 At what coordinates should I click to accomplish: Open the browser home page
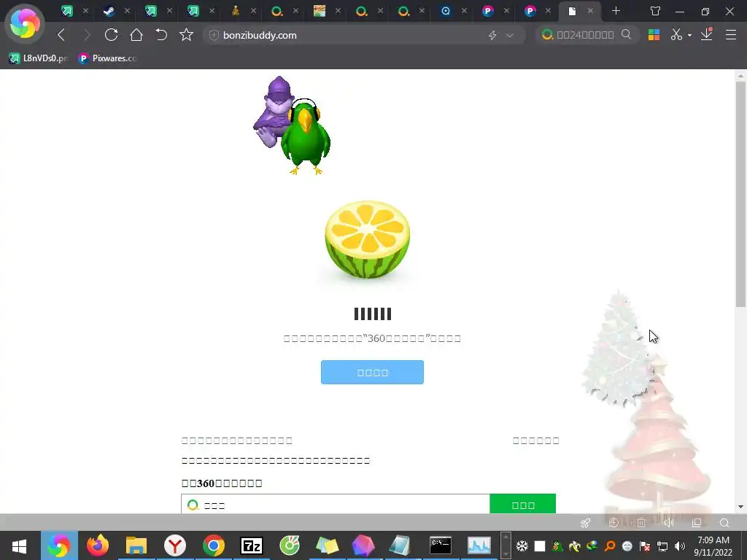pos(136,35)
